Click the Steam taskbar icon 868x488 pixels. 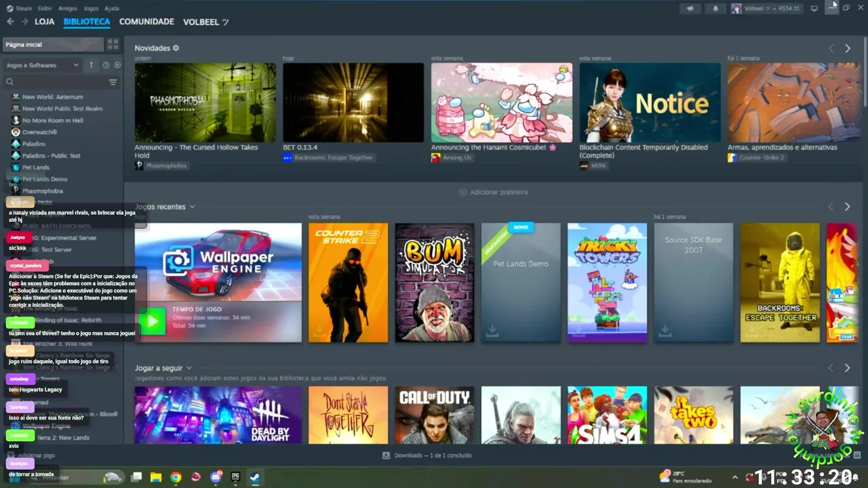click(255, 477)
